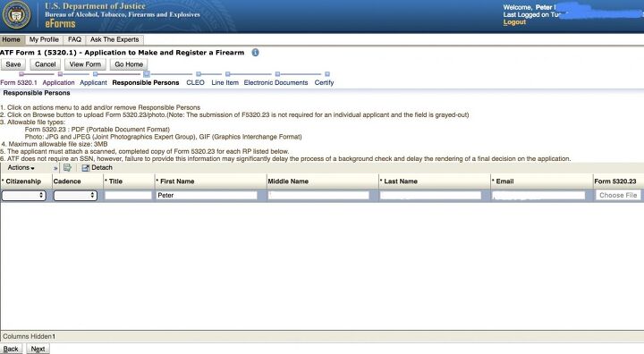Click the Cadence column header

[78, 181]
